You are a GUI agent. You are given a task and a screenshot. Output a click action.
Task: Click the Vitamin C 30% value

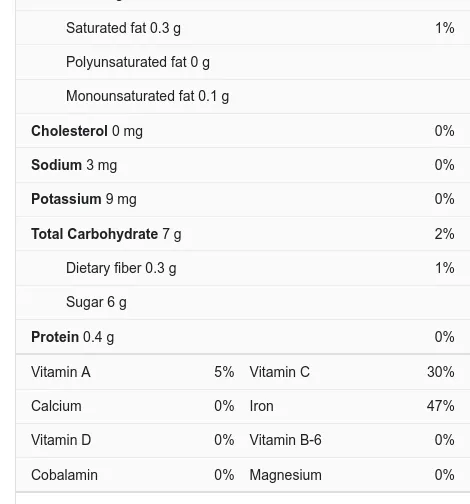[441, 372]
